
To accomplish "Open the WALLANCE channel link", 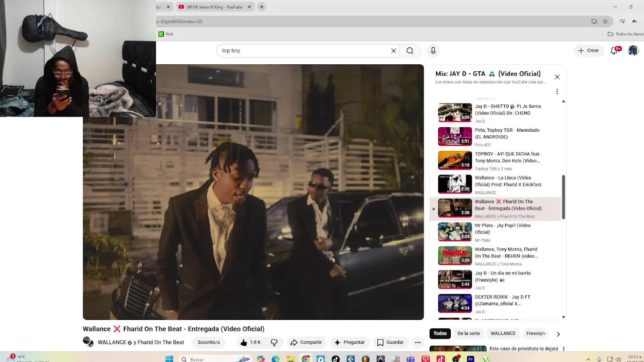I will click(112, 342).
